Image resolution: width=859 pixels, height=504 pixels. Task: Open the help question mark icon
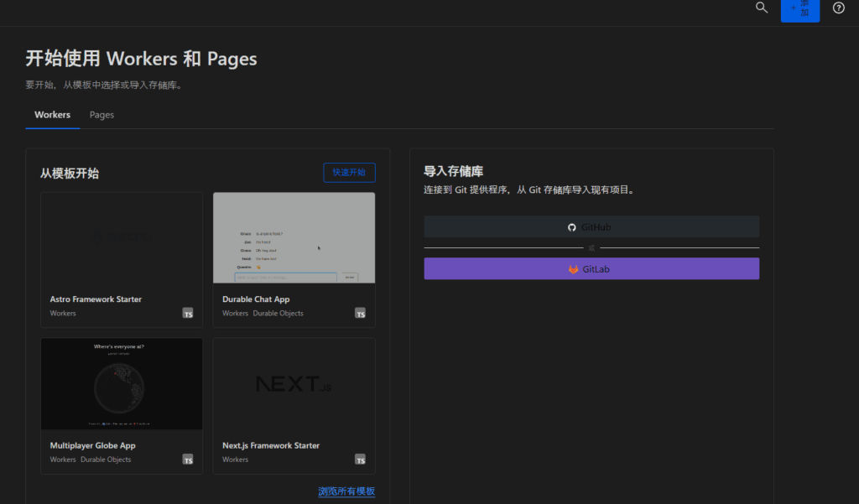pos(838,8)
